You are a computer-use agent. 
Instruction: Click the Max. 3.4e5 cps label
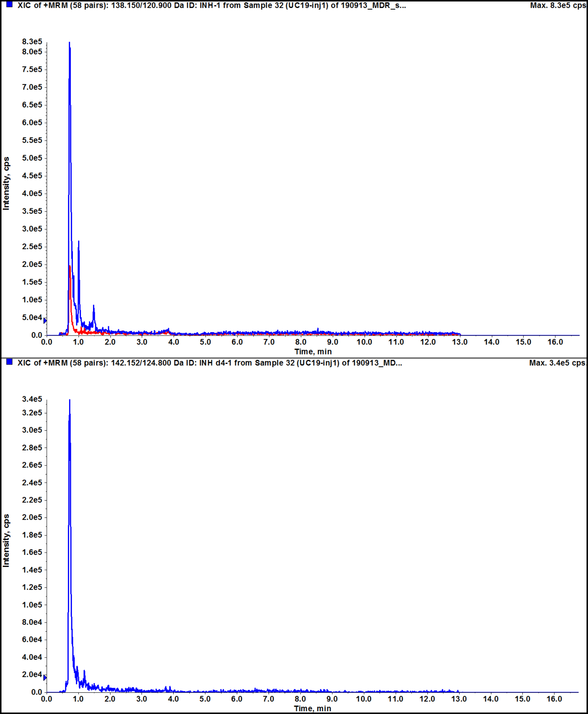point(557,363)
